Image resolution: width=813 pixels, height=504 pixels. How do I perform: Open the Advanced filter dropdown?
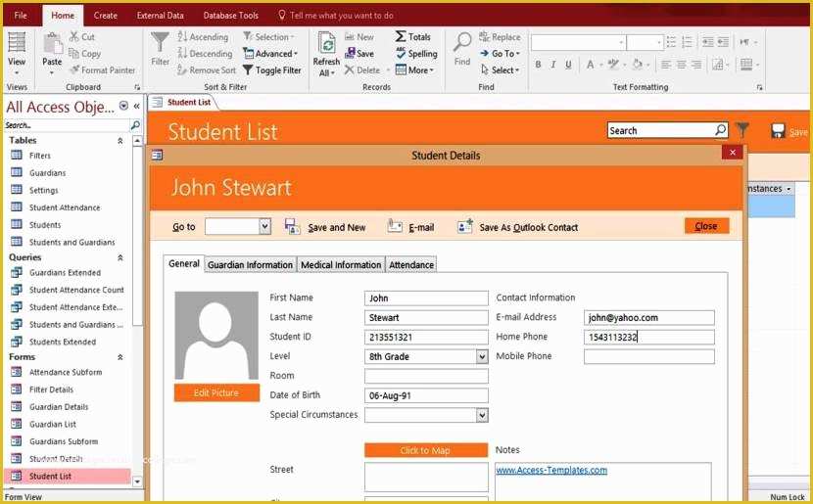tap(270, 54)
